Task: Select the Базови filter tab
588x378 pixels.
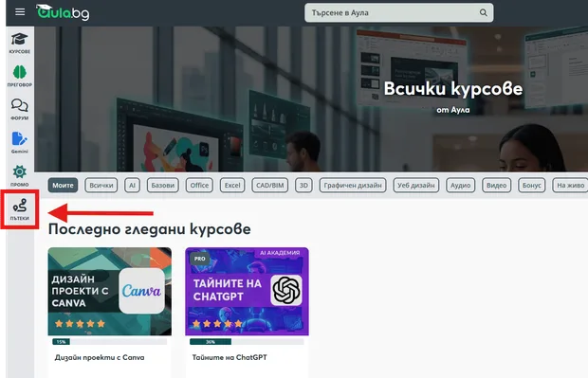Action: pos(163,185)
